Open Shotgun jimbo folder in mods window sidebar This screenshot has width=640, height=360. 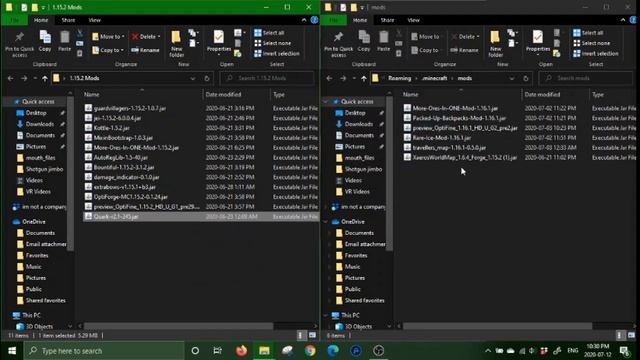358,169
